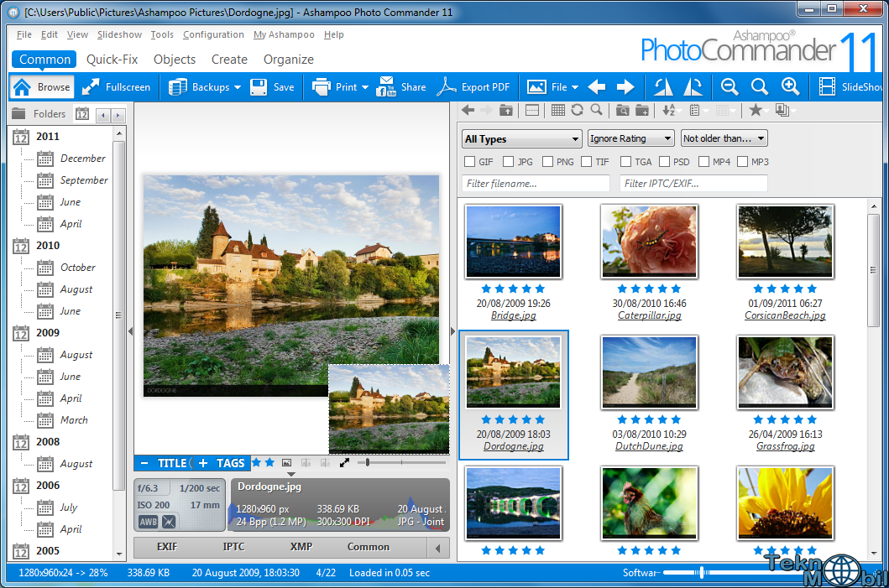Image resolution: width=889 pixels, height=588 pixels.
Task: Rotate the image left
Action: pos(664,86)
